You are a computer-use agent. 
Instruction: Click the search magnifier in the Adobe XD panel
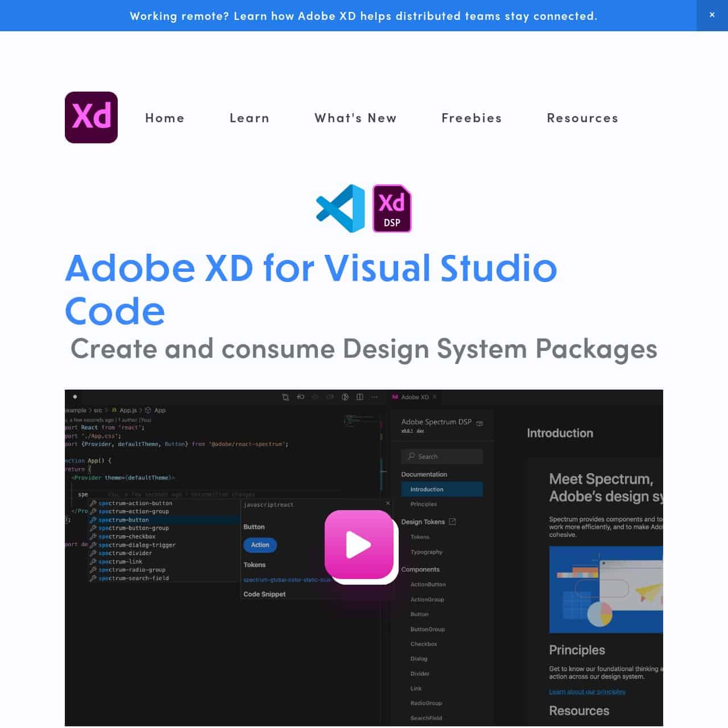[411, 456]
